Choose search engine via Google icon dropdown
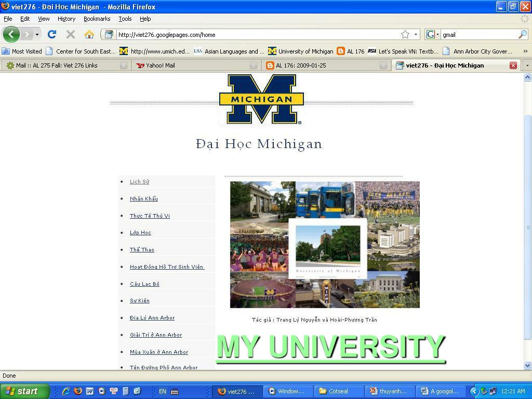 432,34
